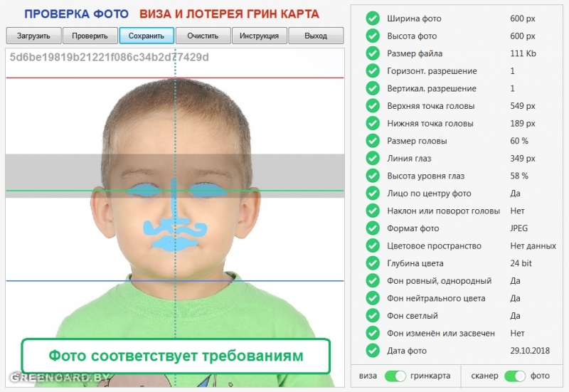Click green check icon beside Высота фото
This screenshot has height=392, width=569.
point(373,36)
